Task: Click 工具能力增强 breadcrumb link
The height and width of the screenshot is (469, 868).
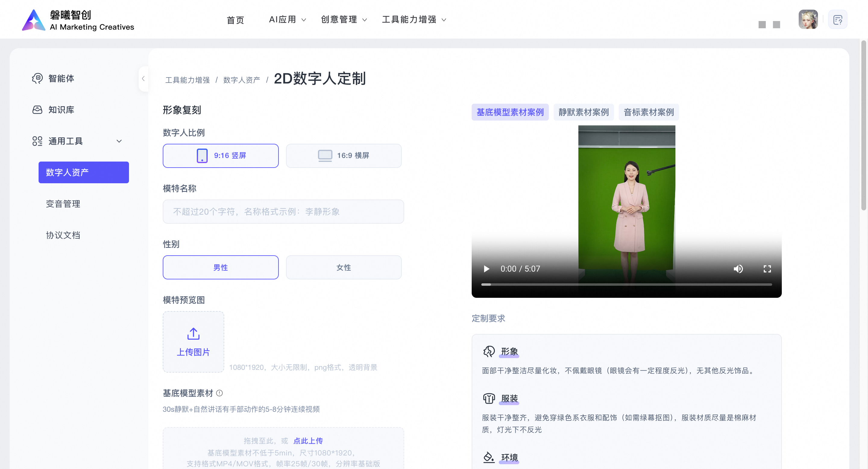Action: point(187,80)
